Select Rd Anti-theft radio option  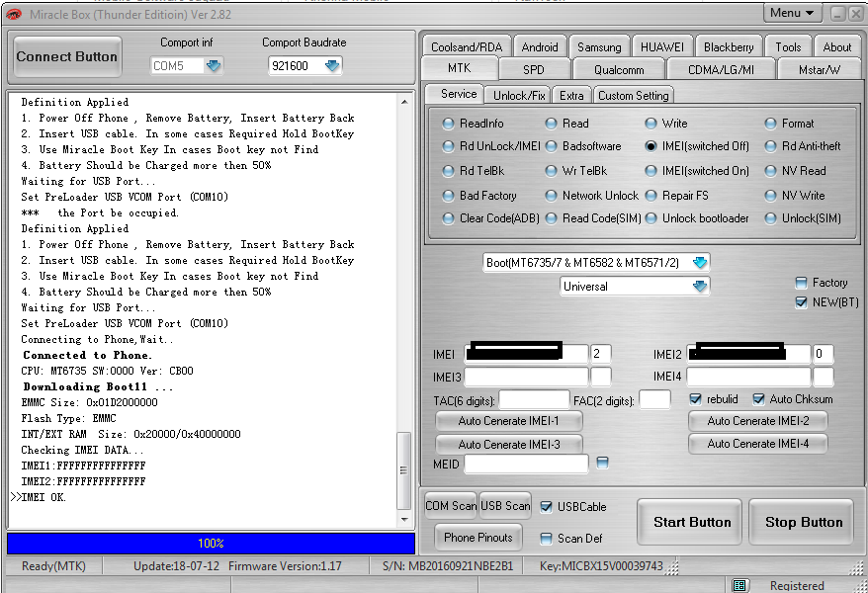click(770, 146)
